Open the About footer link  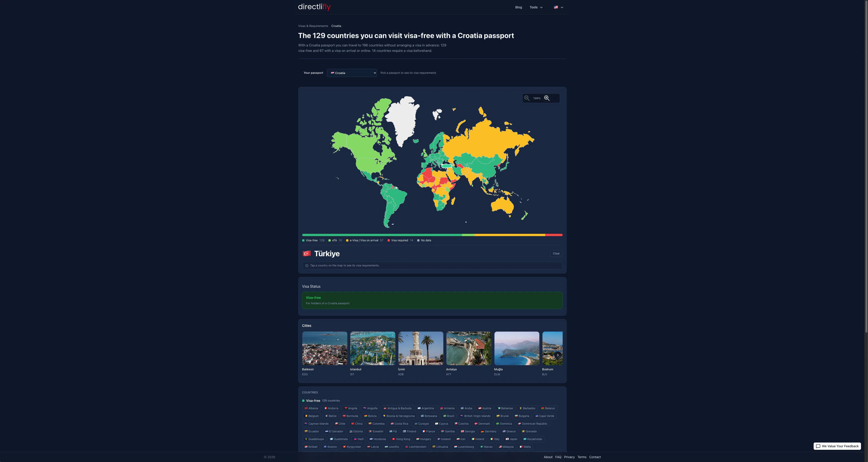click(548, 457)
